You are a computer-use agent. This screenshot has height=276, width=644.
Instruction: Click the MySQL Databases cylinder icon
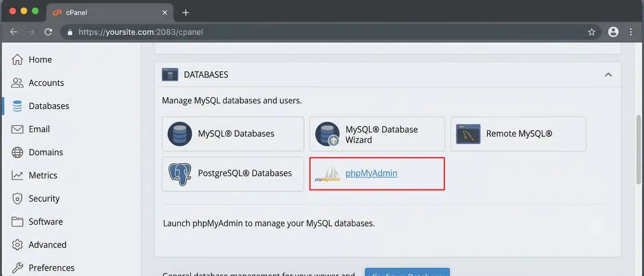[x=180, y=134]
